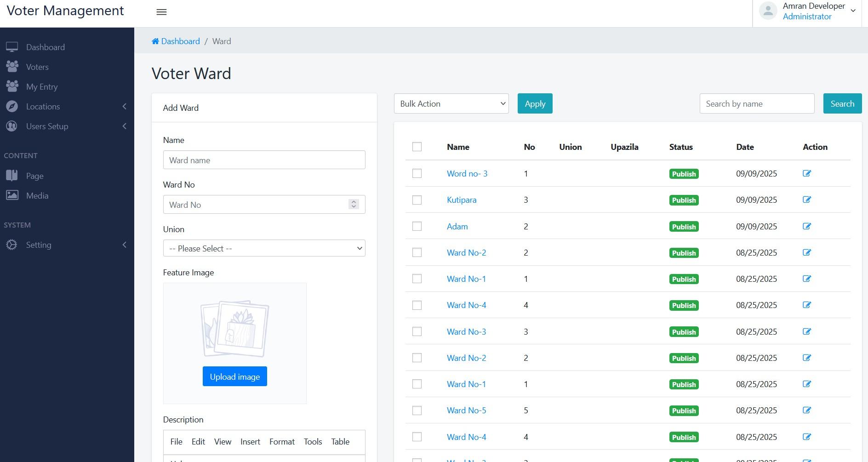
Task: Open the Tools menu in description editor
Action: (x=313, y=441)
